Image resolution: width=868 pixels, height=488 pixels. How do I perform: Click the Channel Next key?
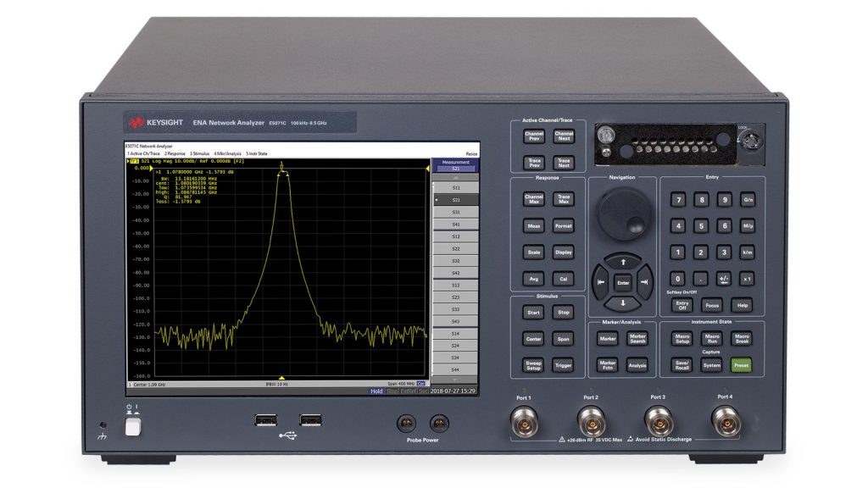click(x=564, y=136)
